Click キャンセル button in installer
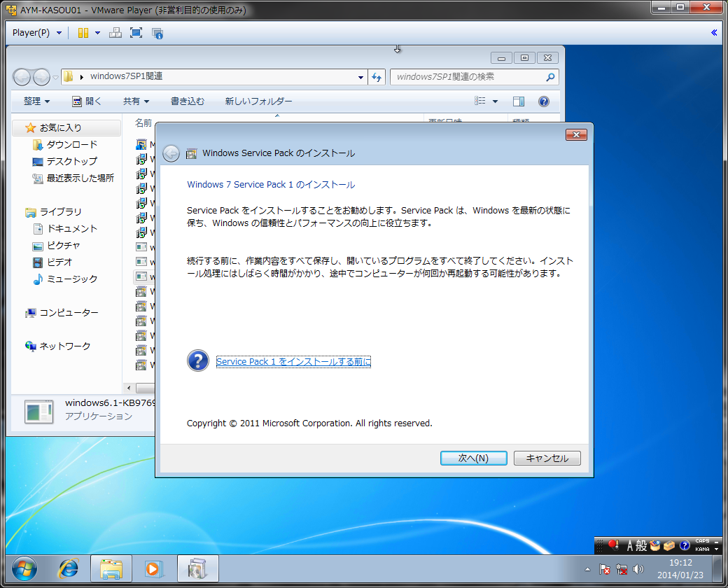The width and height of the screenshot is (728, 588). coord(547,458)
